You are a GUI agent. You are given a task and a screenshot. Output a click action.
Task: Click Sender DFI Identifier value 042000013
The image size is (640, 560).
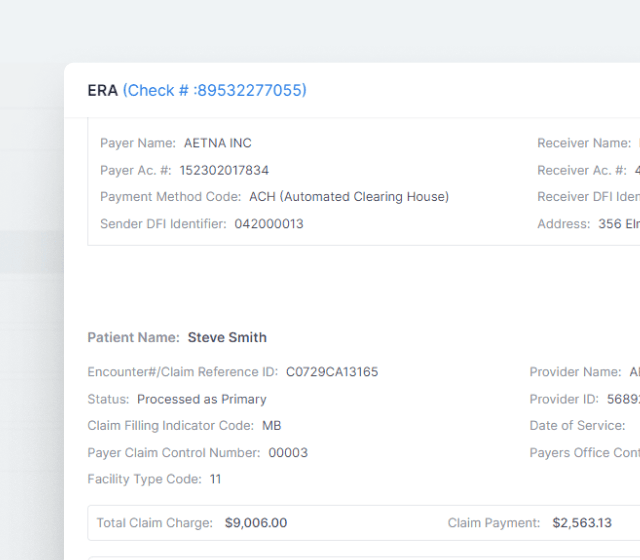pos(269,224)
